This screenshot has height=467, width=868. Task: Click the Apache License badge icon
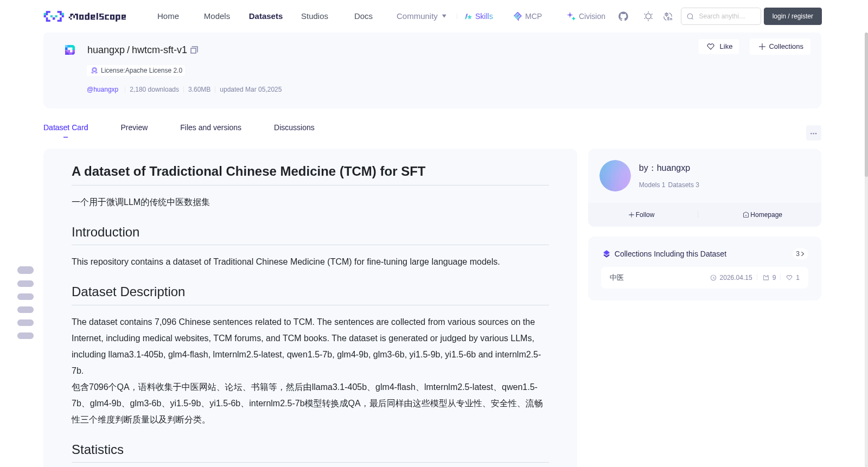pyautogui.click(x=94, y=71)
